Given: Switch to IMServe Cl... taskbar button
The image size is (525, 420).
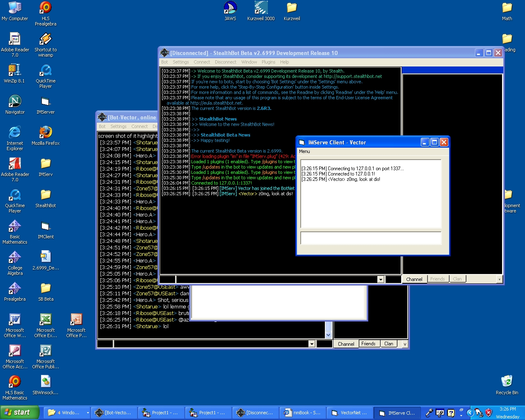Looking at the screenshot, I should click(397, 413).
